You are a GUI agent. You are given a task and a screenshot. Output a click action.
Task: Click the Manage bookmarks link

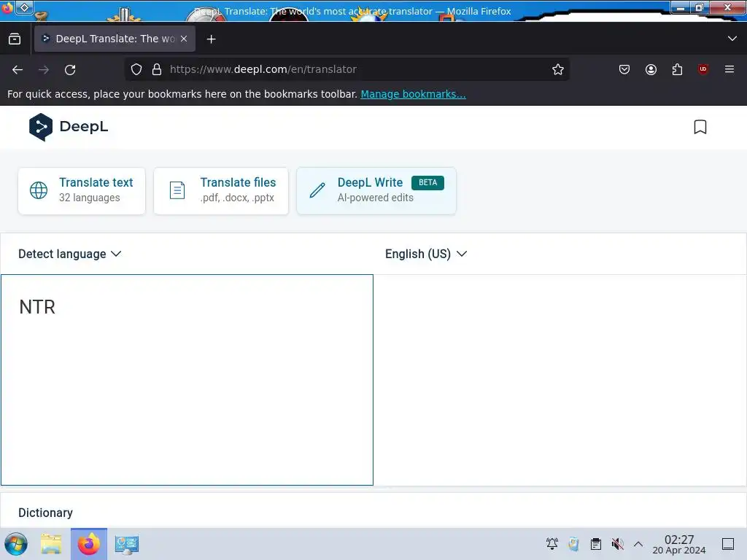coord(413,94)
